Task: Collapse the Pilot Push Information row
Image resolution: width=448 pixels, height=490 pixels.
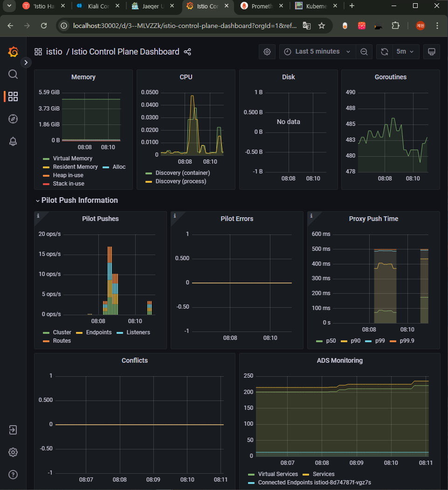Action: 76,200
